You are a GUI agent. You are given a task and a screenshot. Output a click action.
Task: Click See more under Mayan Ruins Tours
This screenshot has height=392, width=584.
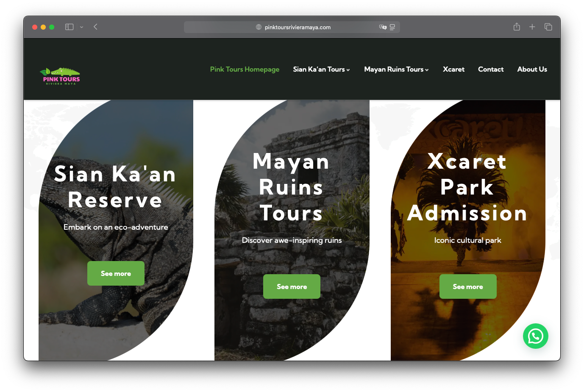click(x=292, y=286)
